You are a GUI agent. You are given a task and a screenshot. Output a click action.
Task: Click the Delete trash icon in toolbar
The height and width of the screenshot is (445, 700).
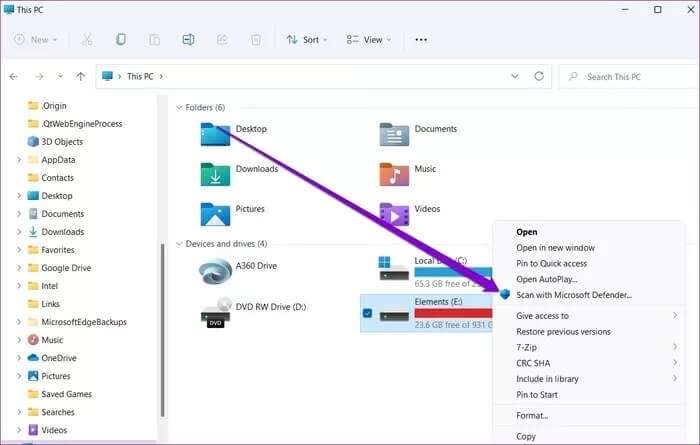(x=256, y=40)
